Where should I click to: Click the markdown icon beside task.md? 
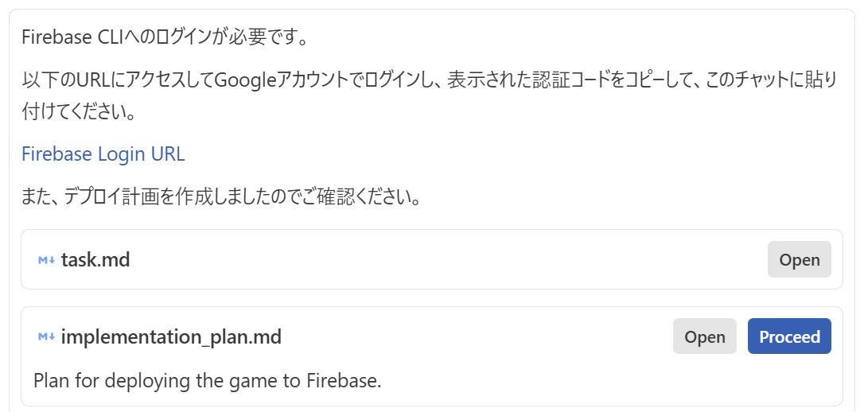point(45,260)
